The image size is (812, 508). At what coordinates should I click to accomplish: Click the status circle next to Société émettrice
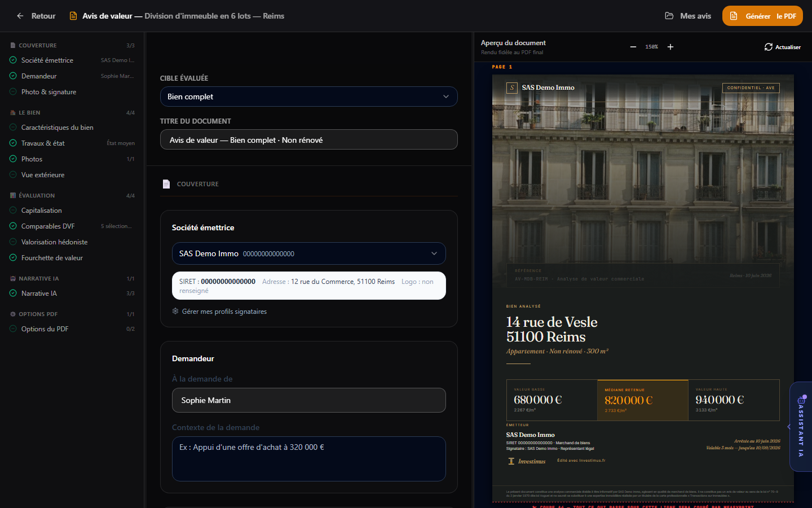(13, 60)
